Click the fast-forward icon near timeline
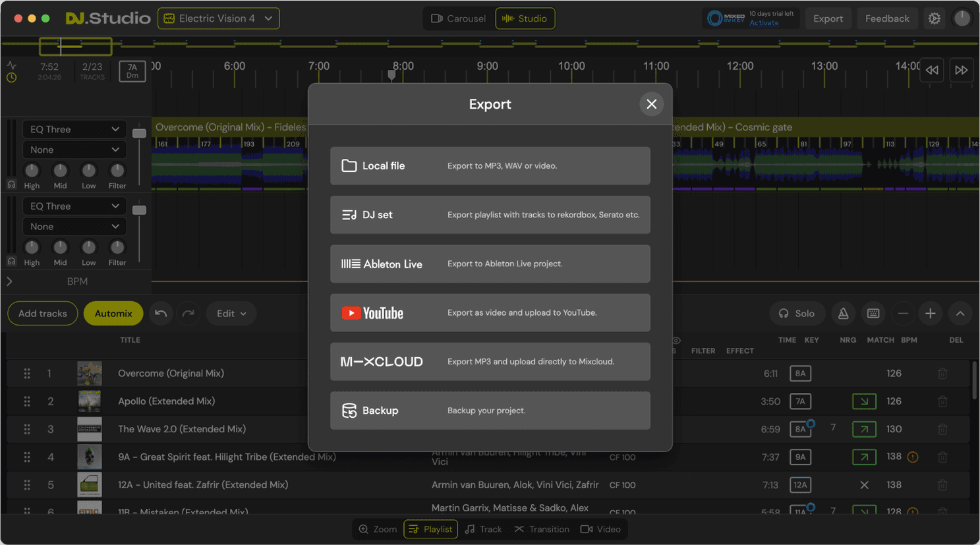The height and width of the screenshot is (545, 980). coord(961,70)
